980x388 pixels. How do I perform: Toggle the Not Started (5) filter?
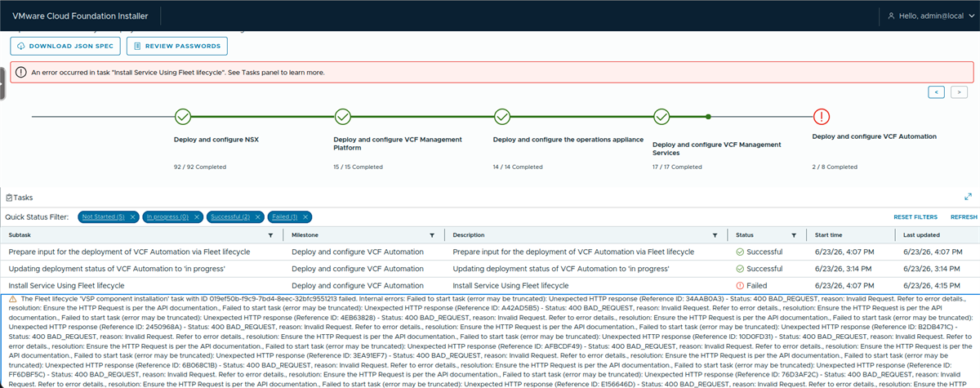pyautogui.click(x=102, y=216)
